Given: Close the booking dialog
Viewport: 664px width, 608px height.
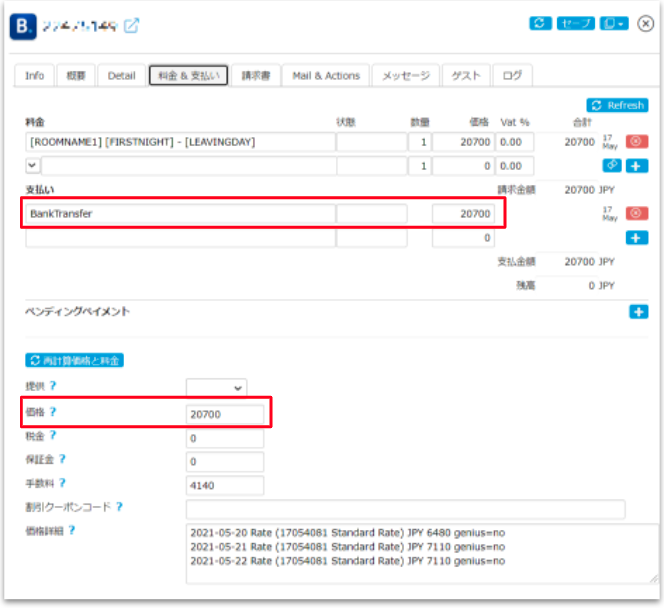Looking at the screenshot, I should tap(645, 24).
